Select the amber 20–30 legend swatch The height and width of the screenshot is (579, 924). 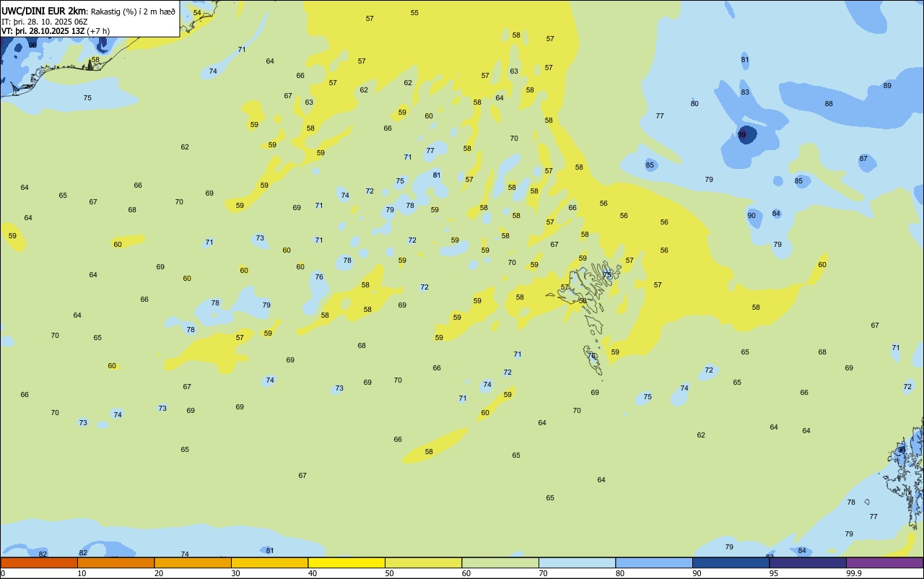[x=193, y=562]
